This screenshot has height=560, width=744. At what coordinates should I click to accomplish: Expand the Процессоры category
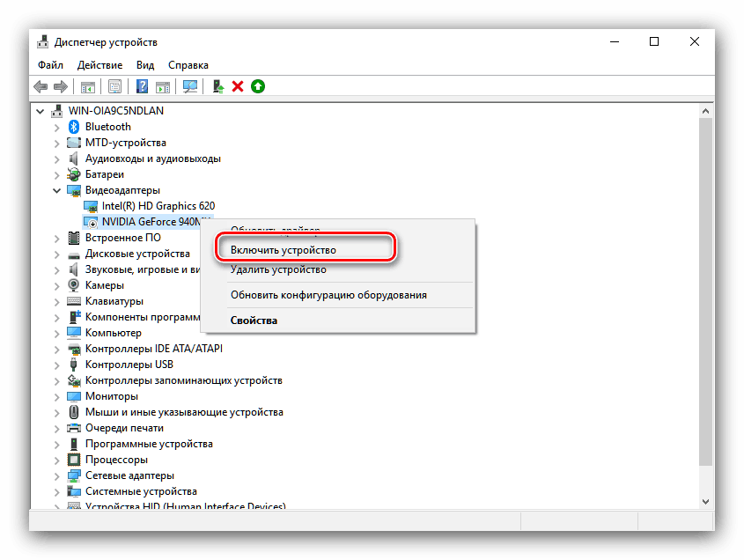pos(57,461)
